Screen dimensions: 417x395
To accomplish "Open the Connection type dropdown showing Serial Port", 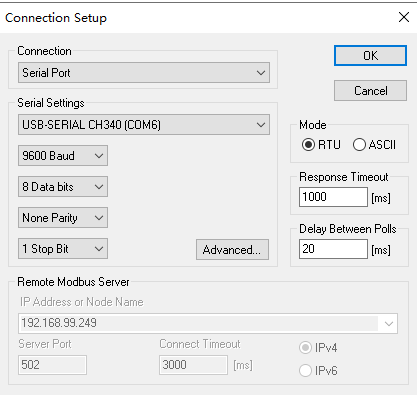I will click(144, 73).
